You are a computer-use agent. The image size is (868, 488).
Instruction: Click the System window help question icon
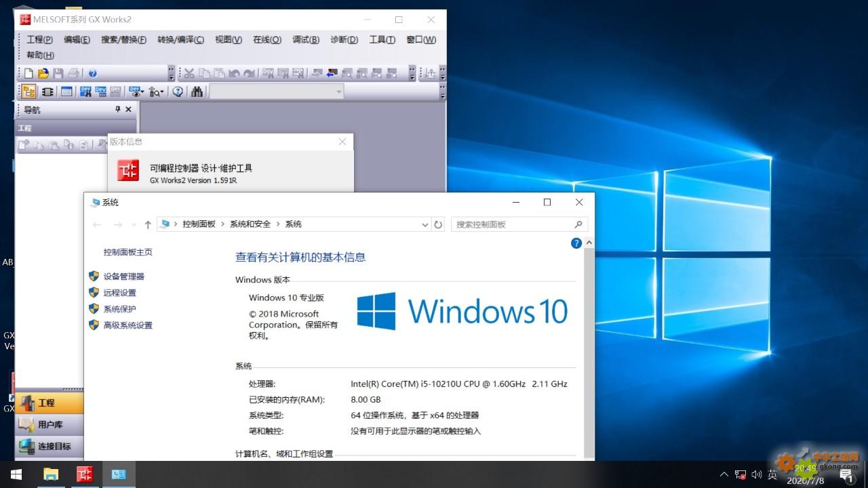576,243
